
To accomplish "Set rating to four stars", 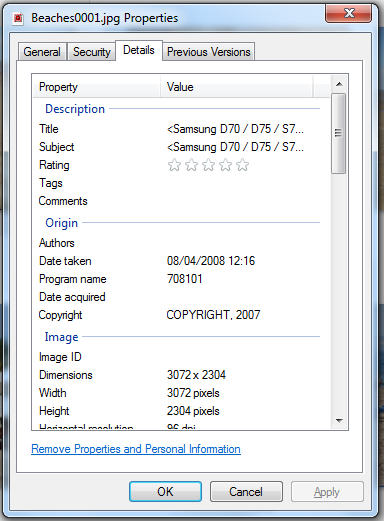I will pos(225,165).
